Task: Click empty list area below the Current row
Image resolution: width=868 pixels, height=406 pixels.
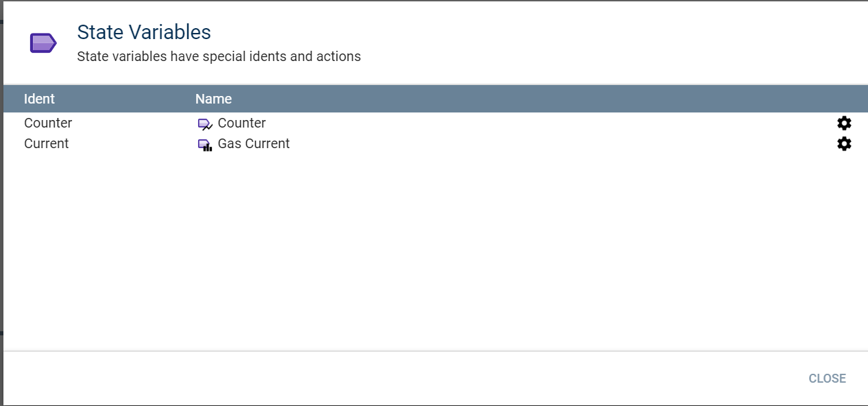Action: tap(434, 247)
